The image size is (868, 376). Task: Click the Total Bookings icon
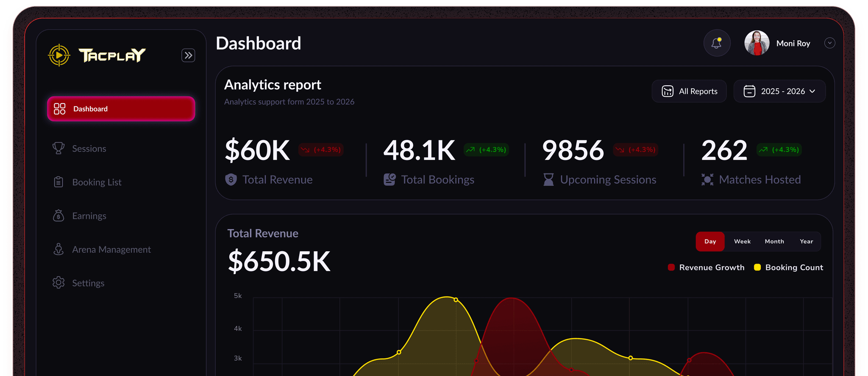389,180
